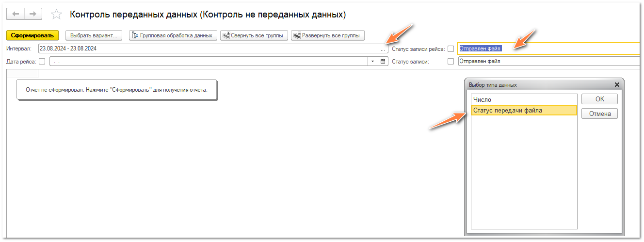The height and width of the screenshot is (242, 644).
Task: Toggle the Статус записи рейса checkbox
Action: click(451, 48)
